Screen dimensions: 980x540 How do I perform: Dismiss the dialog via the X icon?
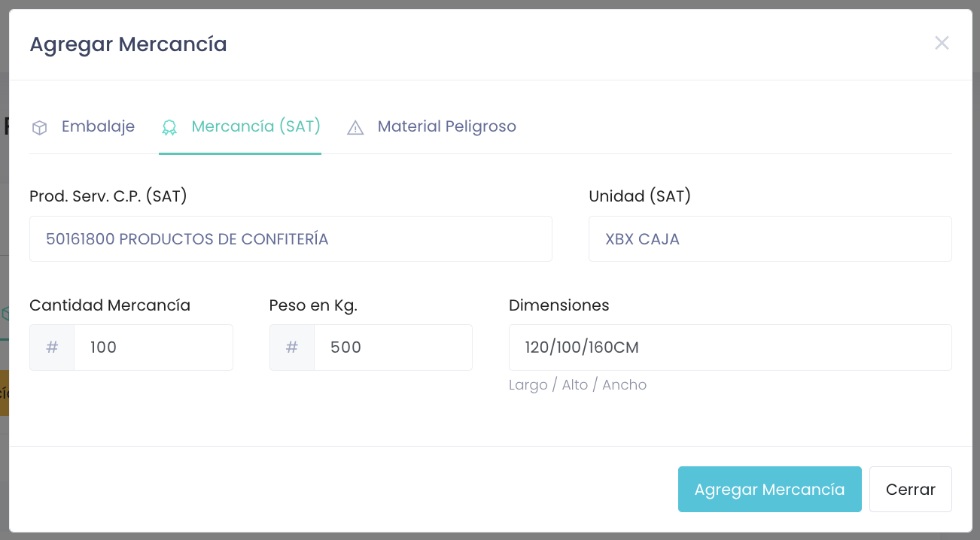(x=942, y=43)
